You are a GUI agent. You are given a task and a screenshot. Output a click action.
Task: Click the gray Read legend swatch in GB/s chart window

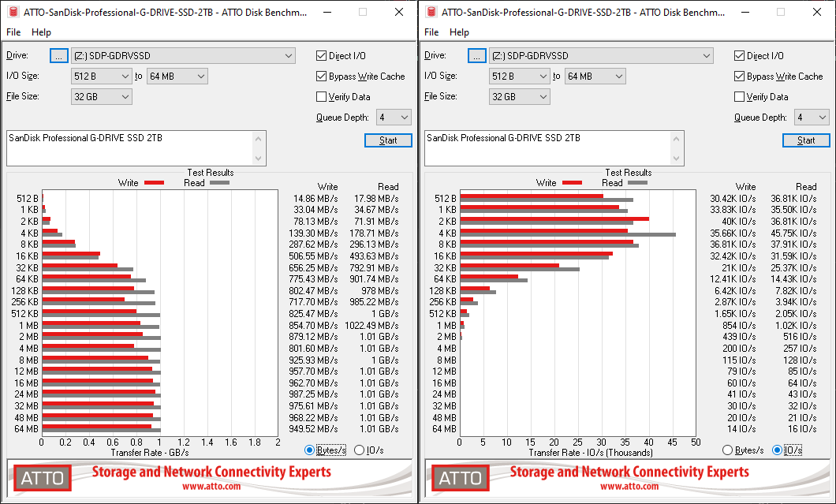coord(220,183)
